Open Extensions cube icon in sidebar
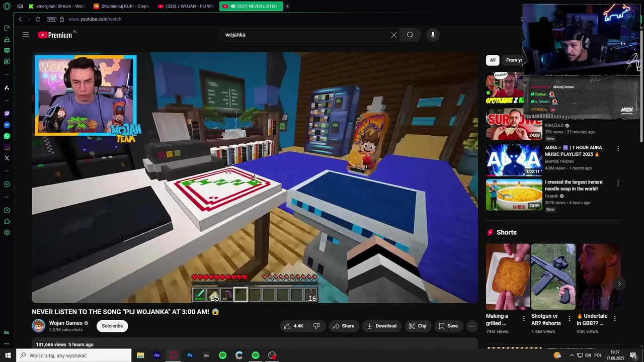644x362 pixels. click(7, 221)
